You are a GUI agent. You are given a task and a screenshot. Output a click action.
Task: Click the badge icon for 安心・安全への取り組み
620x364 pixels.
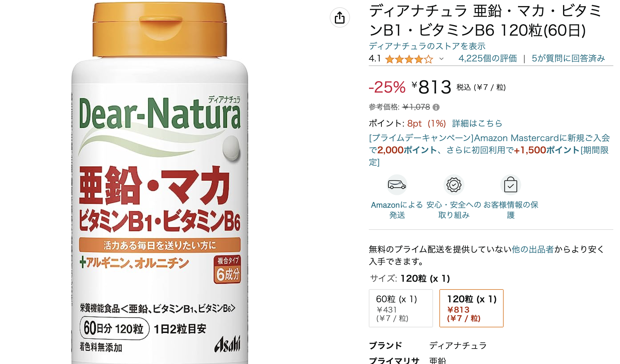(x=454, y=185)
